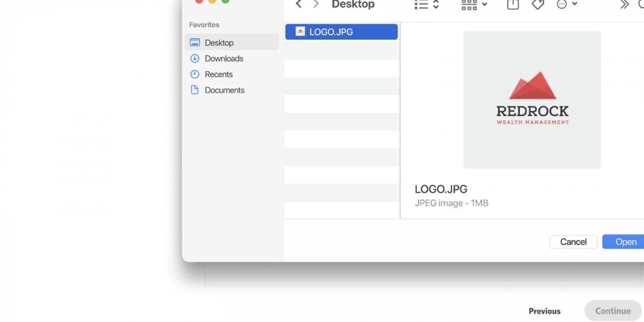Image resolution: width=644 pixels, height=322 pixels.
Task: Open the view mode up-down chevron switcher
Action: point(436,5)
